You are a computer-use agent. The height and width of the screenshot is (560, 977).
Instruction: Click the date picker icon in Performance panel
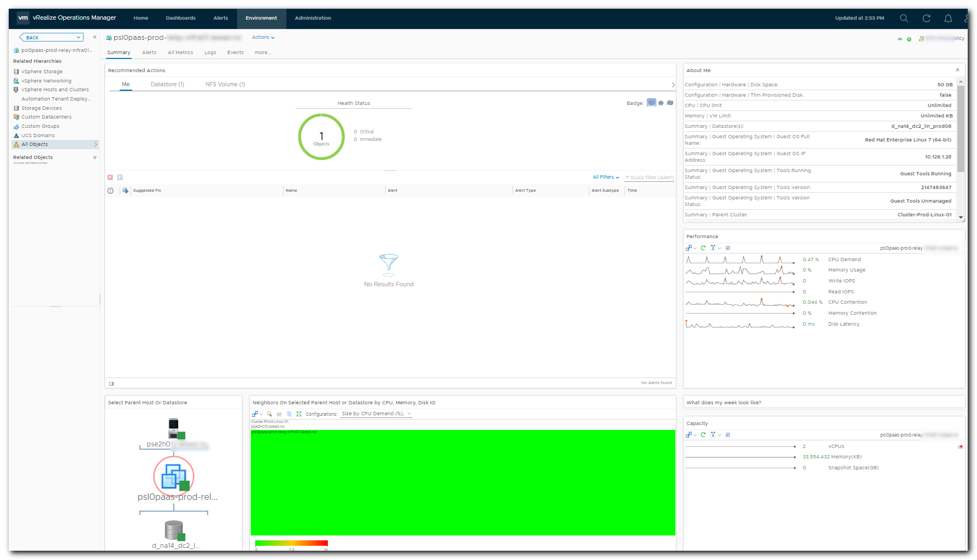point(713,247)
